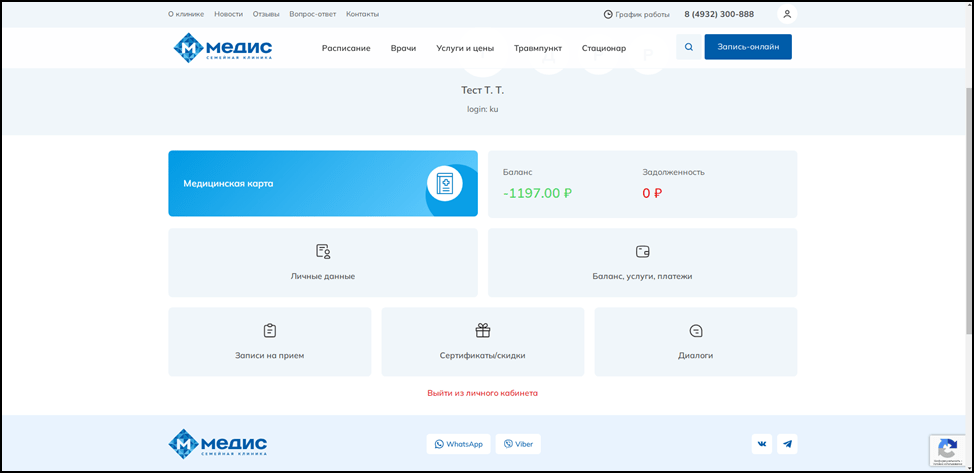Open Баланс, услуги, платежи tile
The image size is (974, 473).
click(642, 263)
